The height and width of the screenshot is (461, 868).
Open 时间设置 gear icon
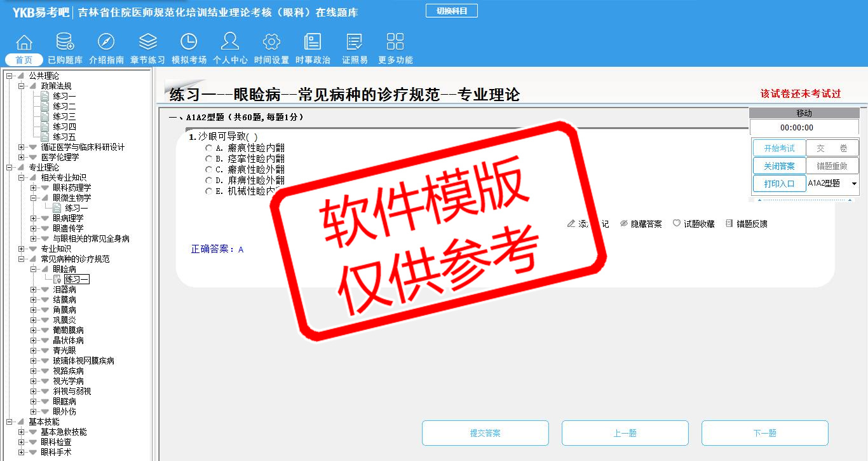pyautogui.click(x=271, y=43)
